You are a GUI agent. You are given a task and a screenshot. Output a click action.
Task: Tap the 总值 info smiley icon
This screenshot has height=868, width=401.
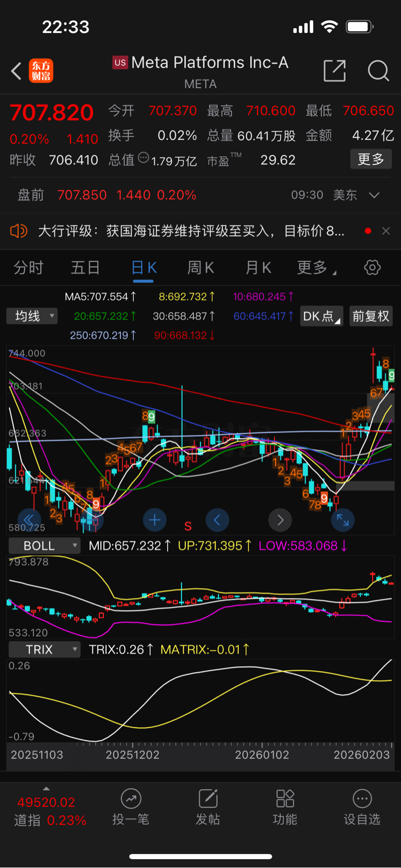pos(143,158)
